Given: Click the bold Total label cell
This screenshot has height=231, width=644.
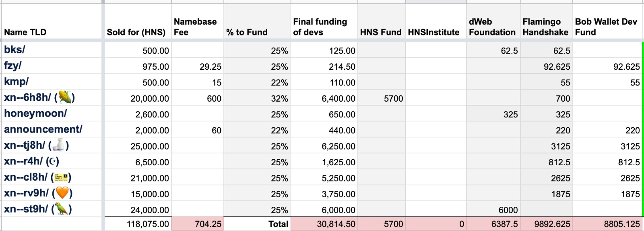Looking at the screenshot, I should [x=278, y=224].
